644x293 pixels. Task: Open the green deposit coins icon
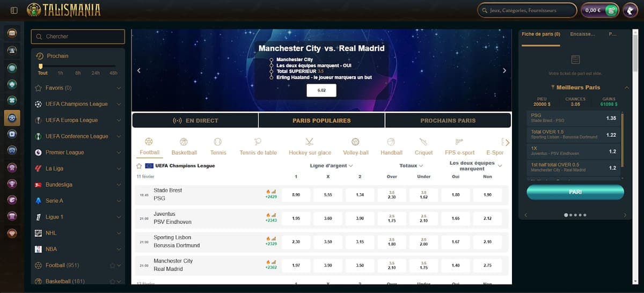[611, 10]
